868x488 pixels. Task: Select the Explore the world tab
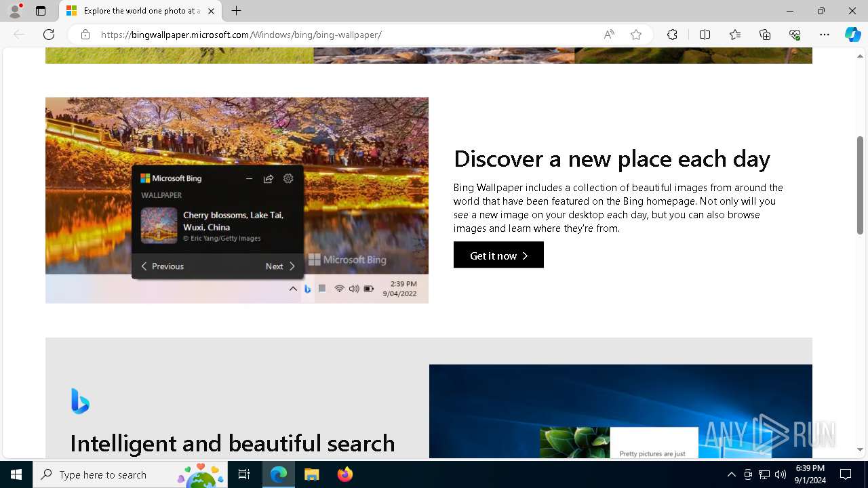tap(140, 11)
